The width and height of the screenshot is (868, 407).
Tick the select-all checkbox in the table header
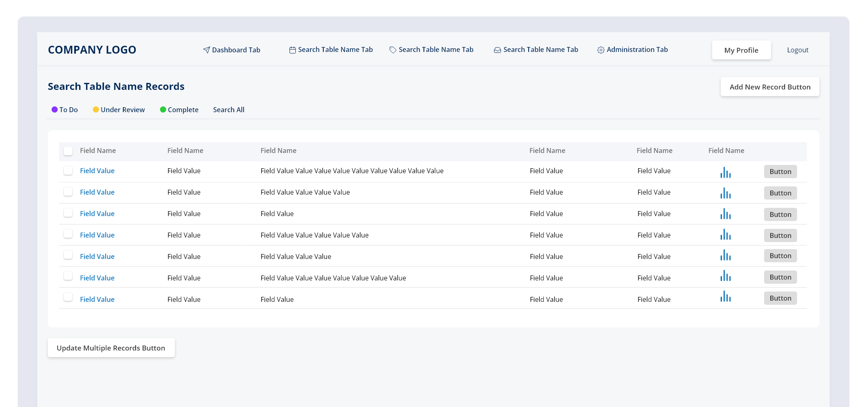coord(68,151)
